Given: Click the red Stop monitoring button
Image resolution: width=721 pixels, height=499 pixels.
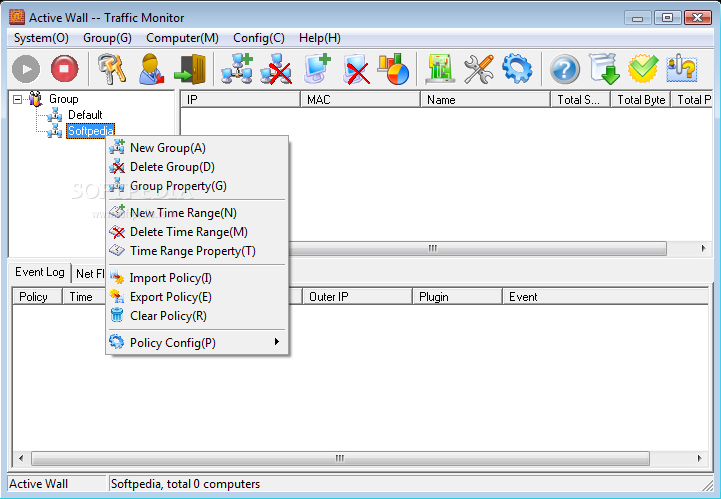Looking at the screenshot, I should click(64, 69).
